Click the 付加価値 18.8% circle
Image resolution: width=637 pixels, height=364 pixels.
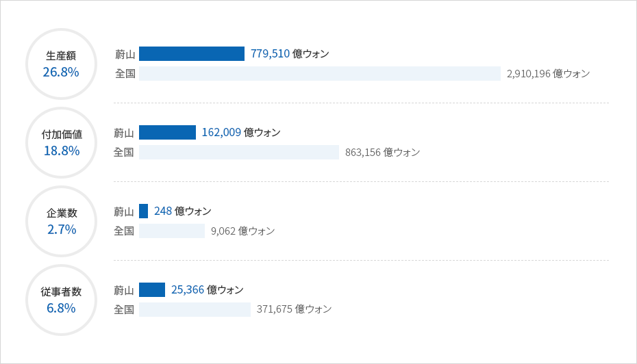pyautogui.click(x=62, y=142)
